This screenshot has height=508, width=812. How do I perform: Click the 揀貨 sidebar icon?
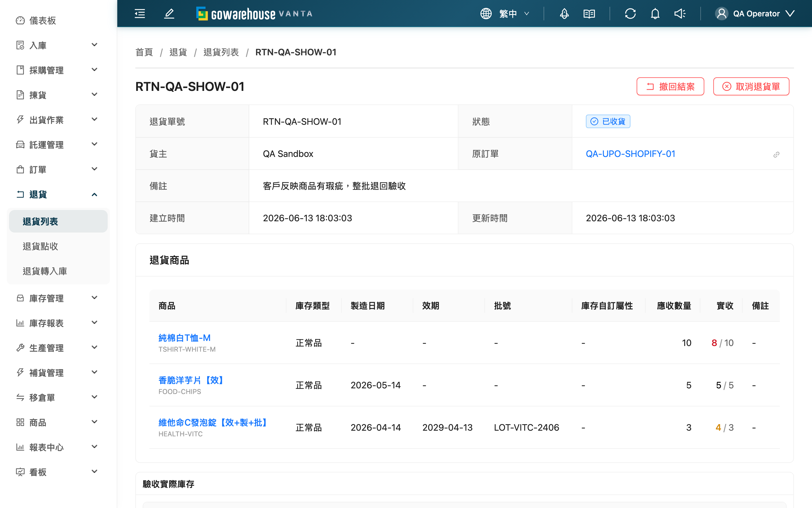coord(20,95)
